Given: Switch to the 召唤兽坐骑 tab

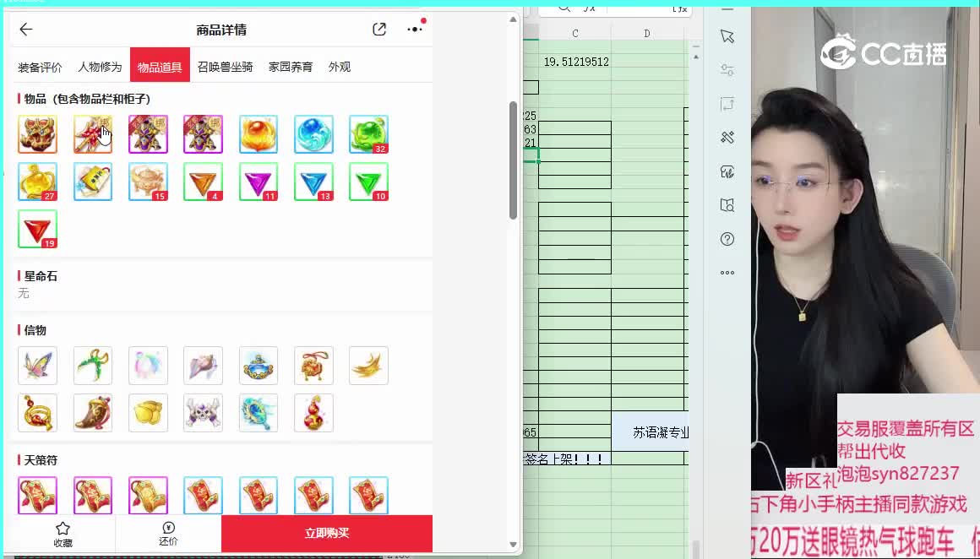Looking at the screenshot, I should tap(225, 67).
